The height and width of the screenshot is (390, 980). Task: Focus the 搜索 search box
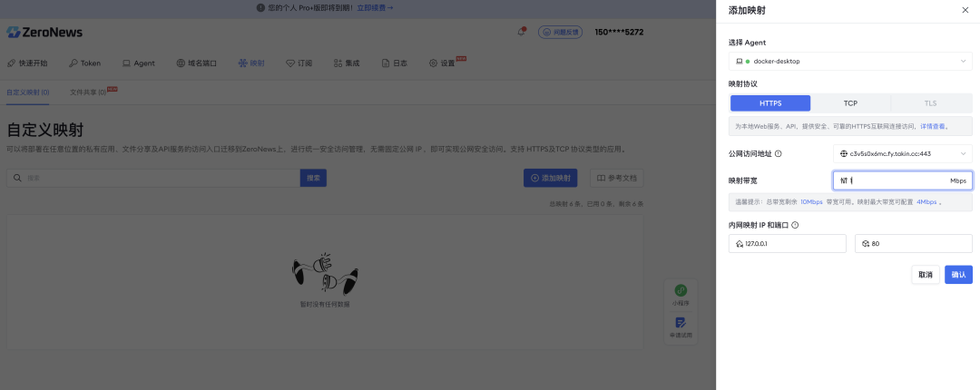pyautogui.click(x=153, y=178)
